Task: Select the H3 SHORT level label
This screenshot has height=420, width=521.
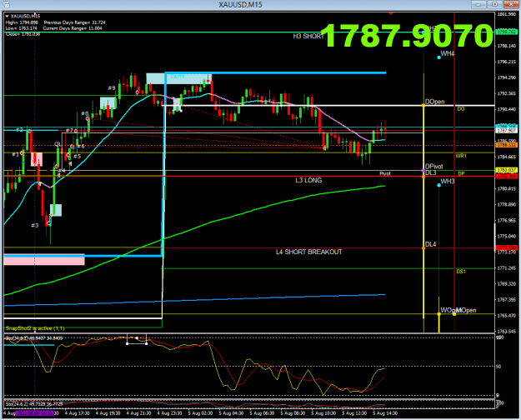Action: click(x=308, y=36)
